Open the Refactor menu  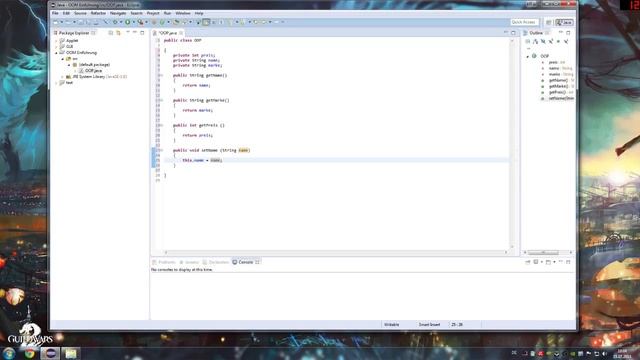tap(98, 13)
